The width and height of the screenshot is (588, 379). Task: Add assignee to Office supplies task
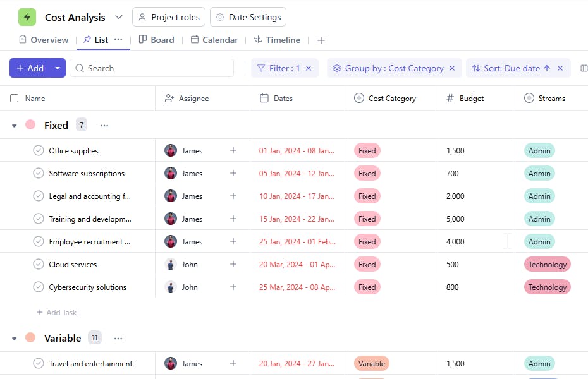tap(233, 151)
